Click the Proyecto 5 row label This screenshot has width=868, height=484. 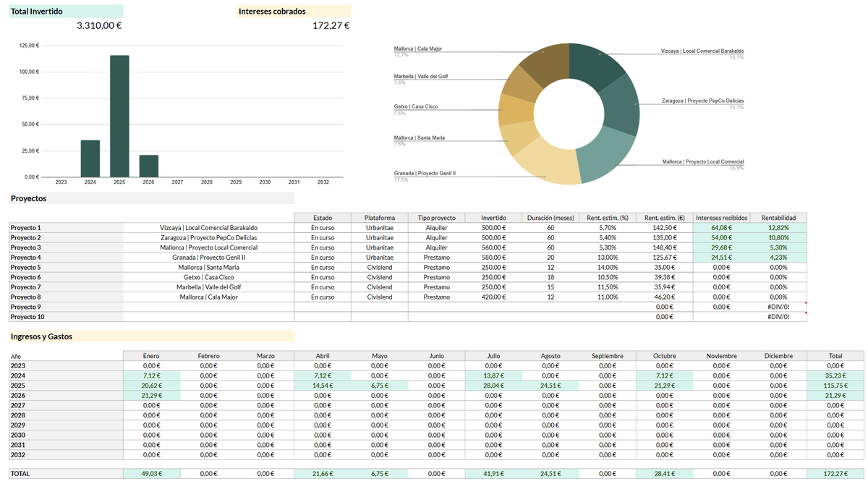(66, 268)
